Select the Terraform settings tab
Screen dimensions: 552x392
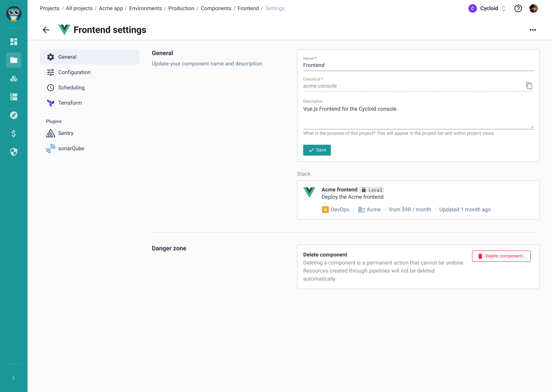[x=90, y=103]
